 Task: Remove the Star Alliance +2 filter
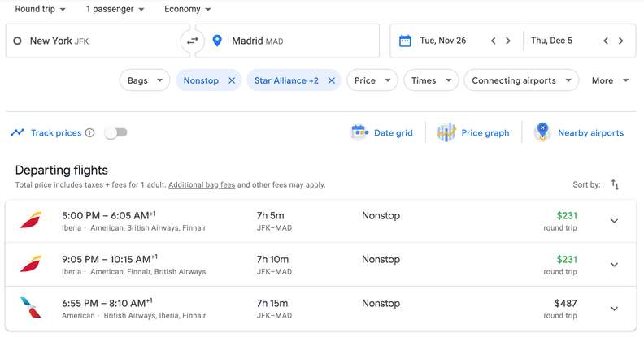(x=331, y=80)
